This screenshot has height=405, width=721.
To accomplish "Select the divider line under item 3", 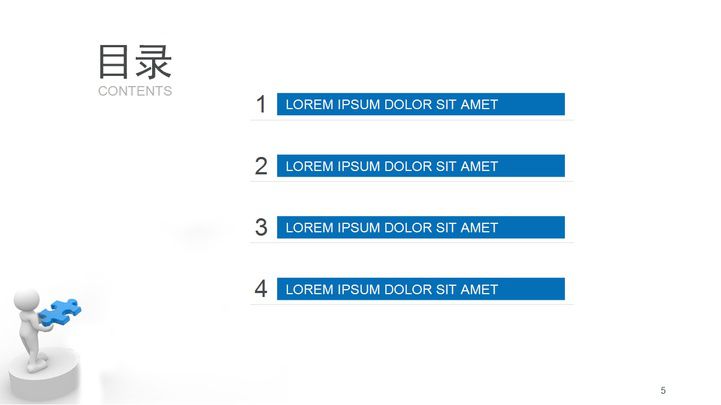I will pos(412,242).
